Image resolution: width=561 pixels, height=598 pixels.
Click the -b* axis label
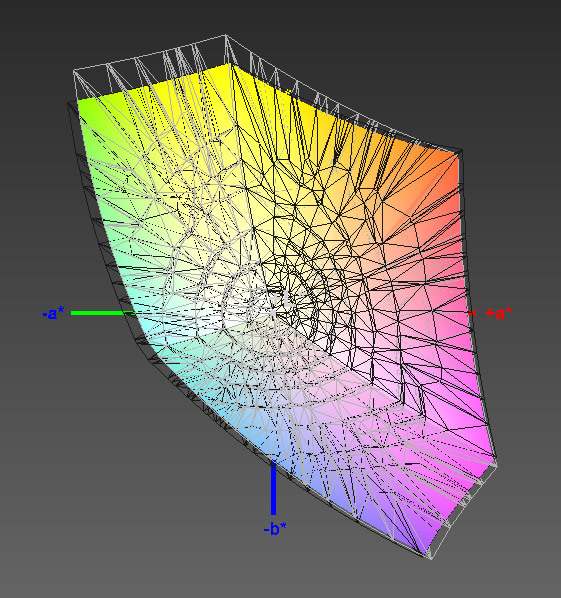pyautogui.click(x=275, y=529)
